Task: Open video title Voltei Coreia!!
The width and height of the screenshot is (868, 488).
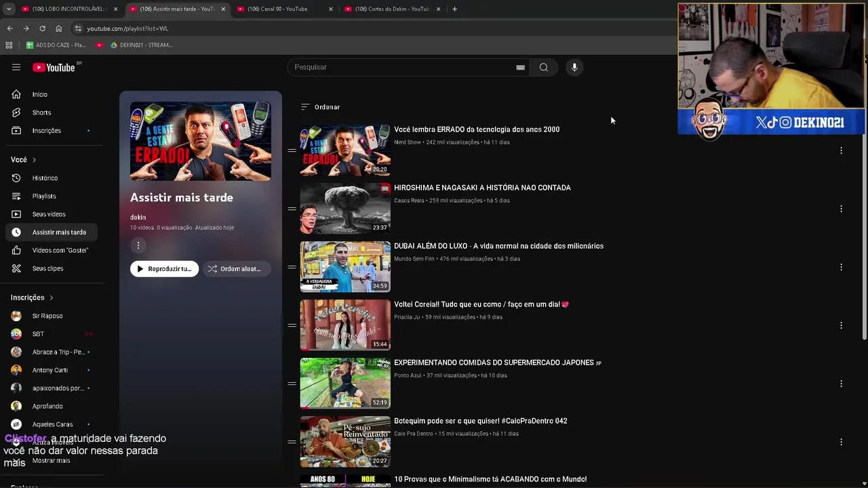Action: pos(481,304)
